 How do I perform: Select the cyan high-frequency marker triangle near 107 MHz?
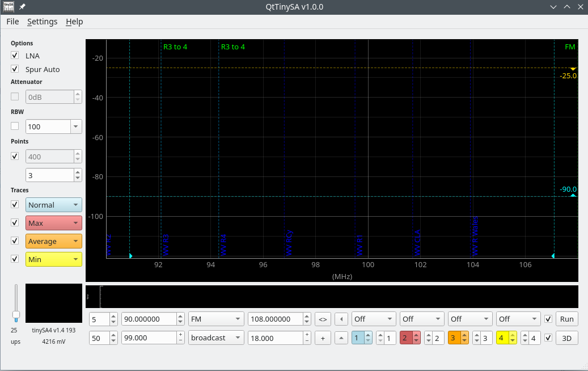pos(553,256)
